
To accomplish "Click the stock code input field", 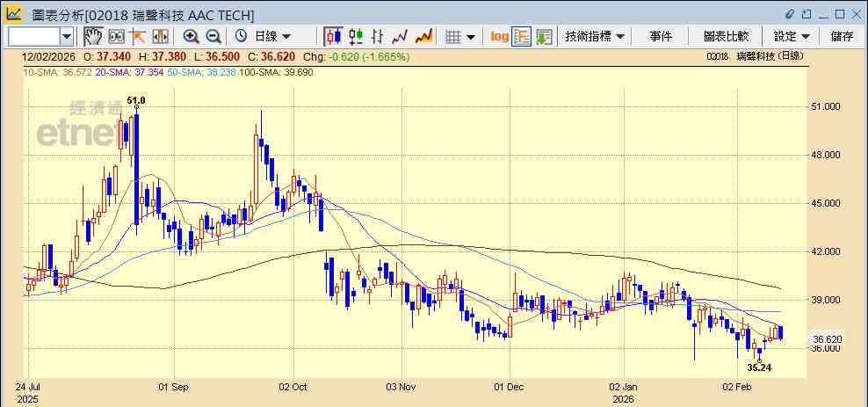I will tap(33, 37).
